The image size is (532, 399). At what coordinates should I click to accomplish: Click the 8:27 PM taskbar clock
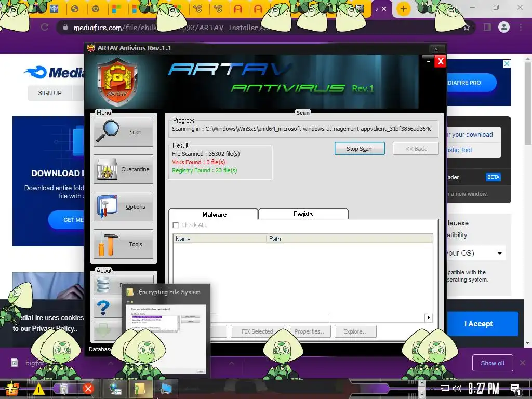point(484,389)
